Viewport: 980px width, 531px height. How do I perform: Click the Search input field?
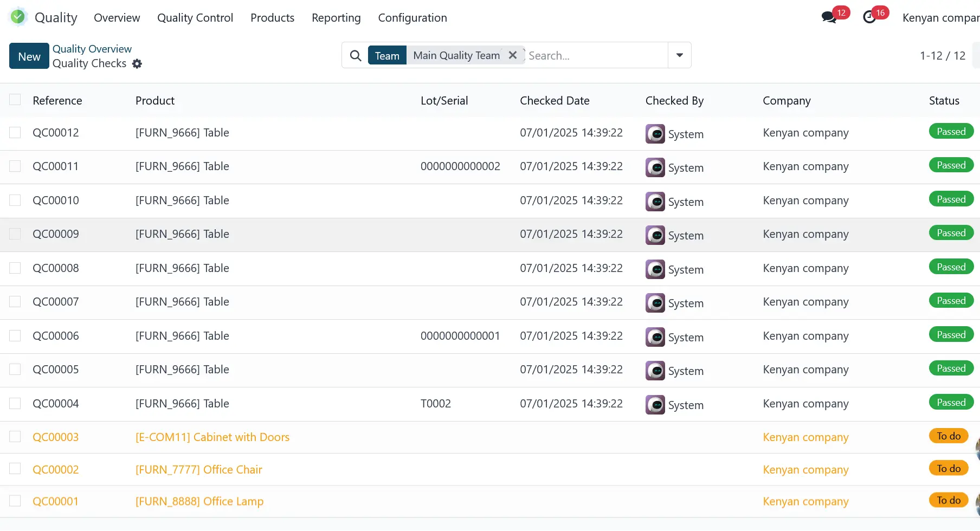[x=596, y=56]
